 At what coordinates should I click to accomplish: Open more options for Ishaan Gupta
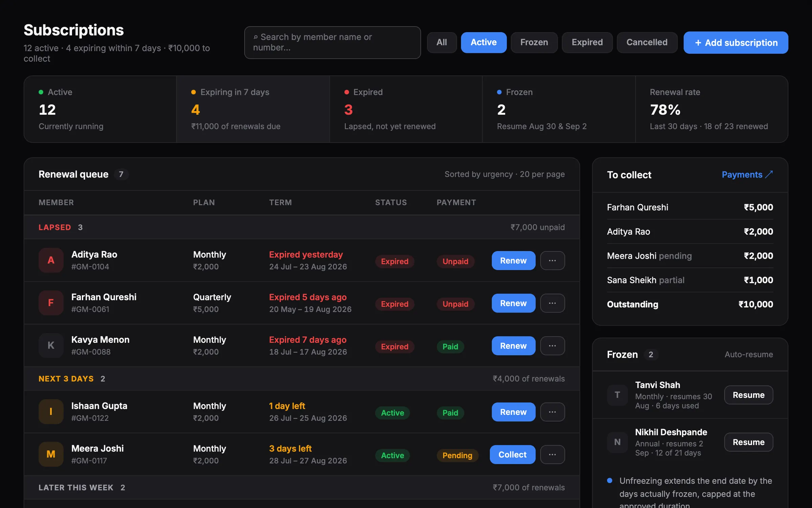[x=552, y=412]
